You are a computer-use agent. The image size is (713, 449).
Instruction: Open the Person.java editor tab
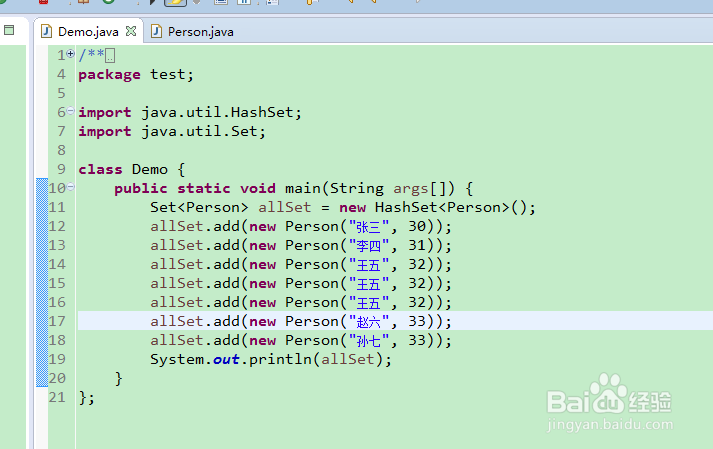coord(200,32)
